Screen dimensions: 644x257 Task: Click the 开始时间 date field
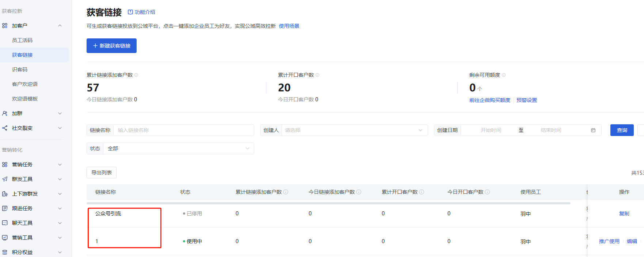point(491,130)
